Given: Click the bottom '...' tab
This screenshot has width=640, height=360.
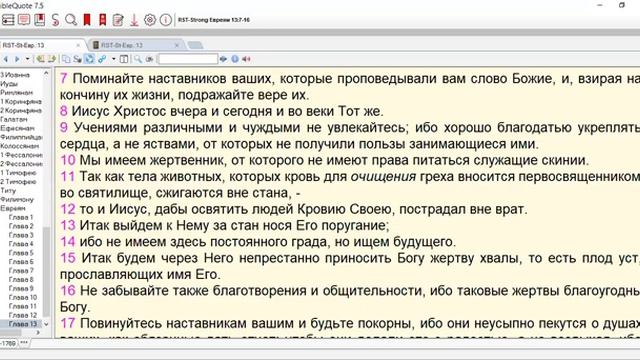Looking at the screenshot, I should coord(24,343).
